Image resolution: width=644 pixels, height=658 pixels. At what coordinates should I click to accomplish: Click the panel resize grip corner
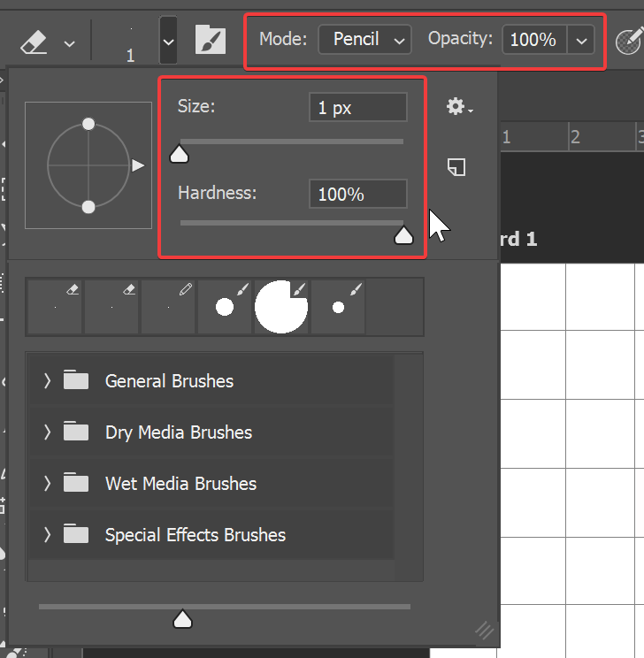click(x=485, y=631)
